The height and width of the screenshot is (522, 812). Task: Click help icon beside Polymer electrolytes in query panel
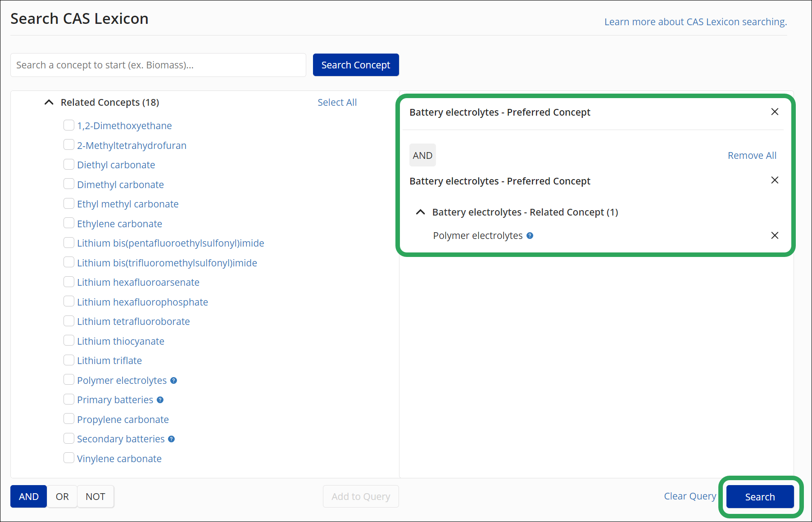pos(530,235)
